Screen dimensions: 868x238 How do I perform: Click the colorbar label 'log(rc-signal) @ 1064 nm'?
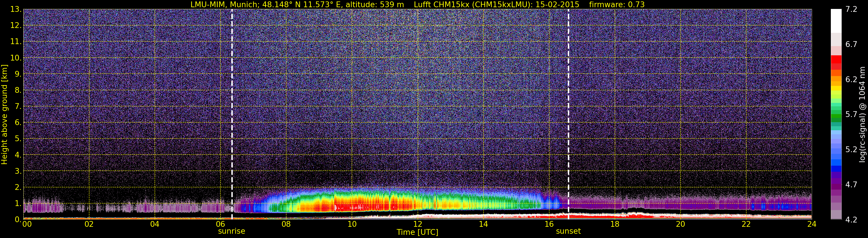point(863,115)
